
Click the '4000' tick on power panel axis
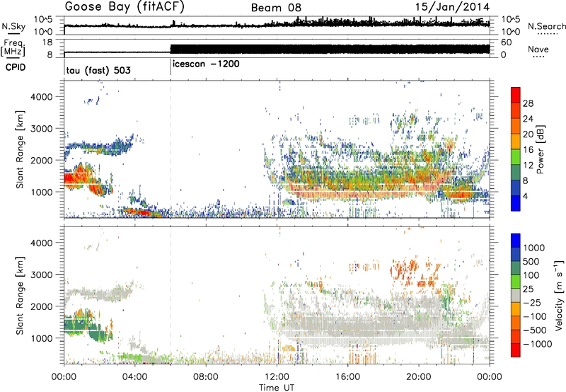[x=41, y=97]
